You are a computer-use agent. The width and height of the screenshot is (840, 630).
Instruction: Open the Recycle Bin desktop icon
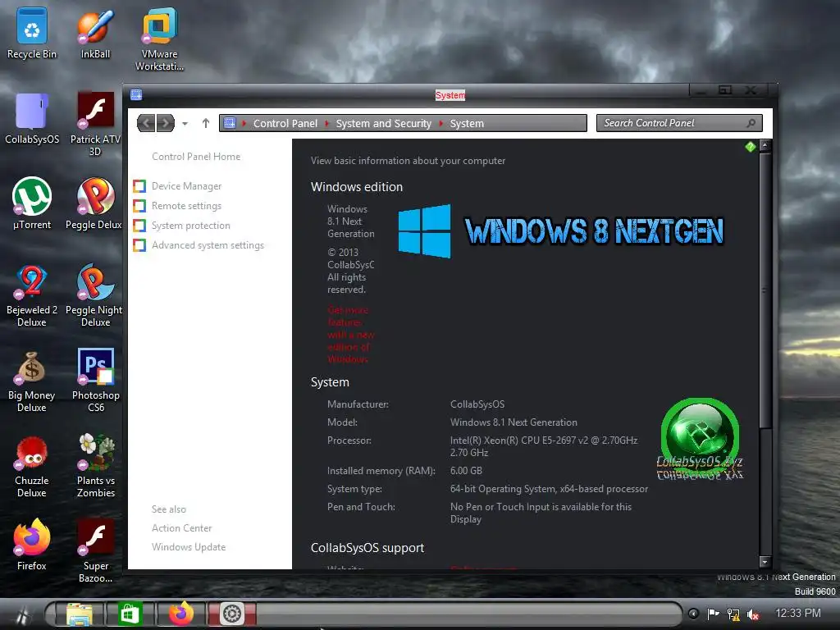(x=32, y=33)
